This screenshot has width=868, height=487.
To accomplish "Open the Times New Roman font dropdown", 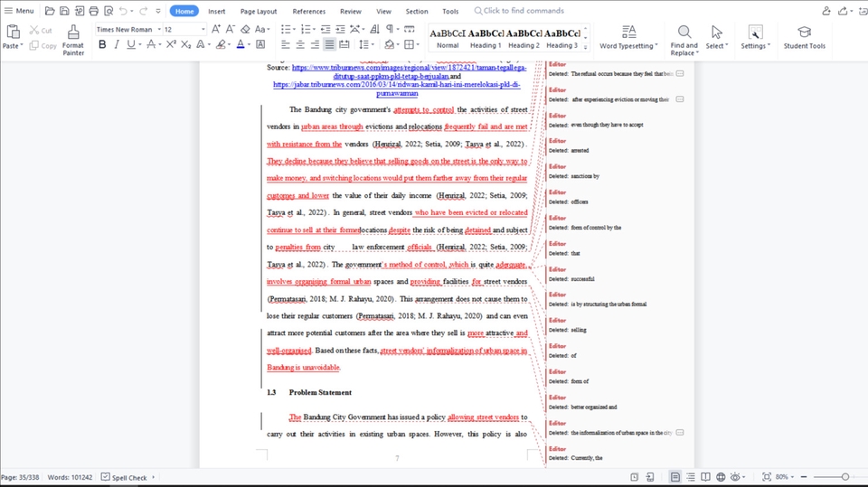I will coord(159,29).
